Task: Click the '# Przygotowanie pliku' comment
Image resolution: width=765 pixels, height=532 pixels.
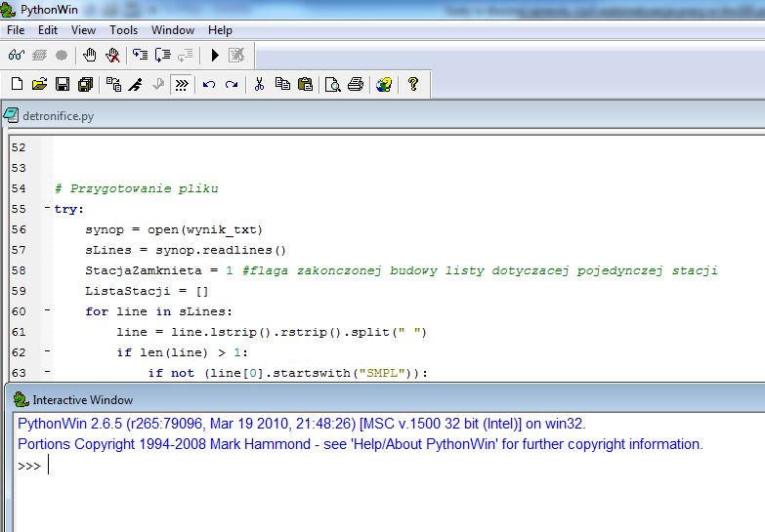Action: [136, 188]
